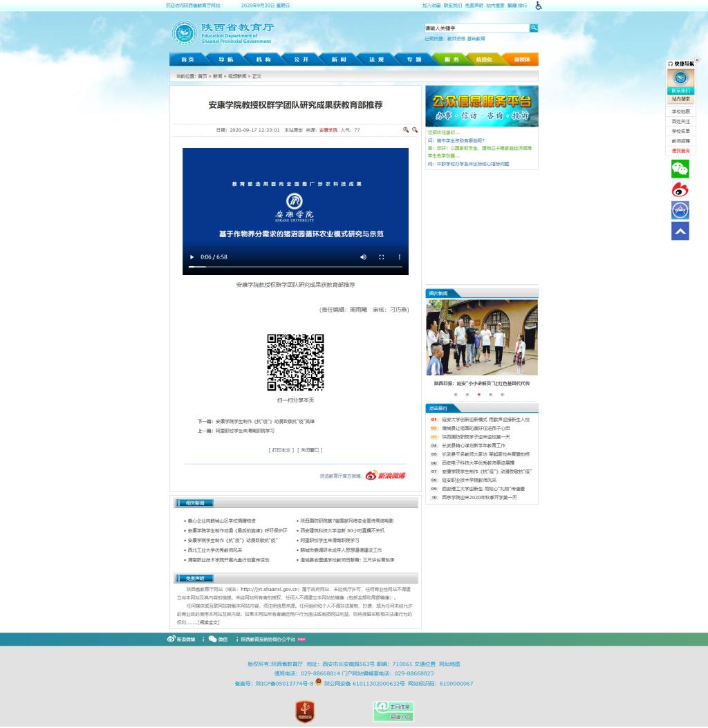Zoom out article text with minus magnifier
This screenshot has height=728, width=708.
click(415, 129)
